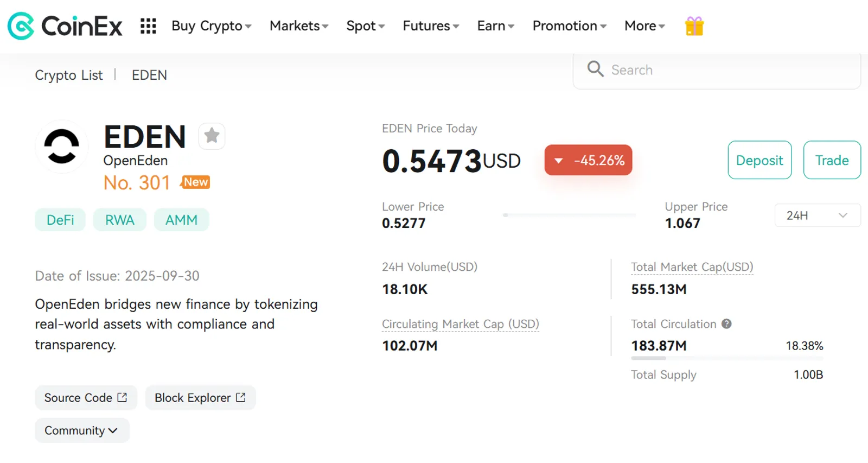Viewport: 868px width, 463px height.
Task: Click the OpenEden subtitle text
Action: point(136,161)
